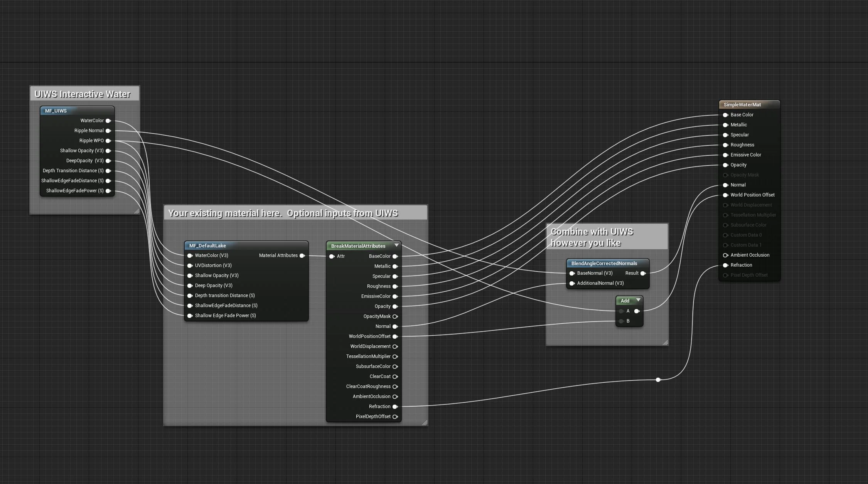Click Refraction output pin on BreakMaterialAttributes
The width and height of the screenshot is (868, 484).
395,407
